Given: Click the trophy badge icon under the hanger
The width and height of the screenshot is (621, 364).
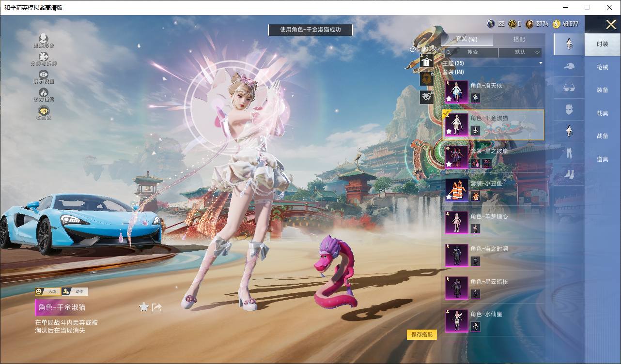Looking at the screenshot, I should 427,78.
